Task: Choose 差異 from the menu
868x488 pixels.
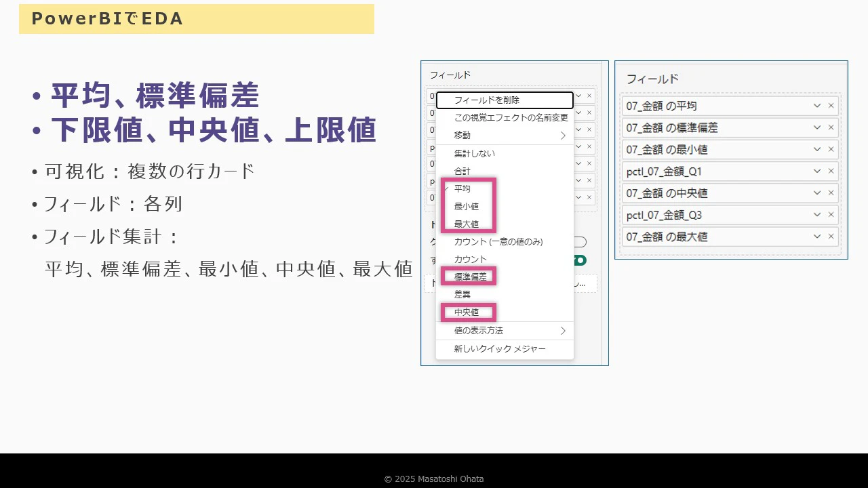Action: [505, 295]
